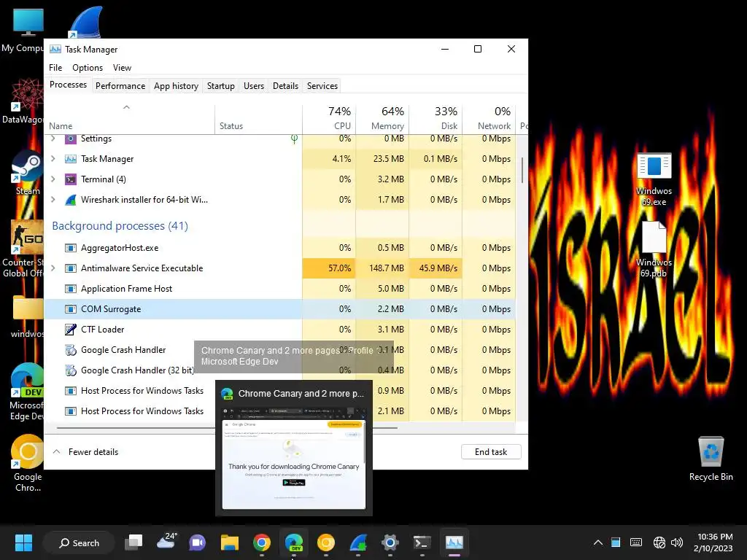
Task: Open the Users tab
Action: [x=253, y=86]
